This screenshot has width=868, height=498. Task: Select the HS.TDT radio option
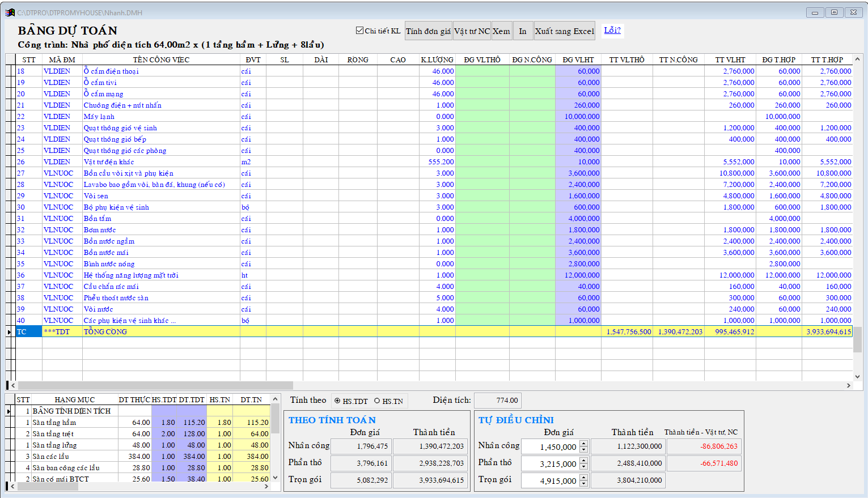337,401
